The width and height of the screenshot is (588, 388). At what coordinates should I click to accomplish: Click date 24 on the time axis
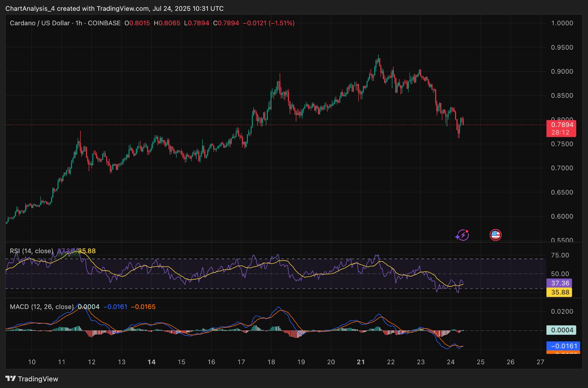(x=451, y=362)
